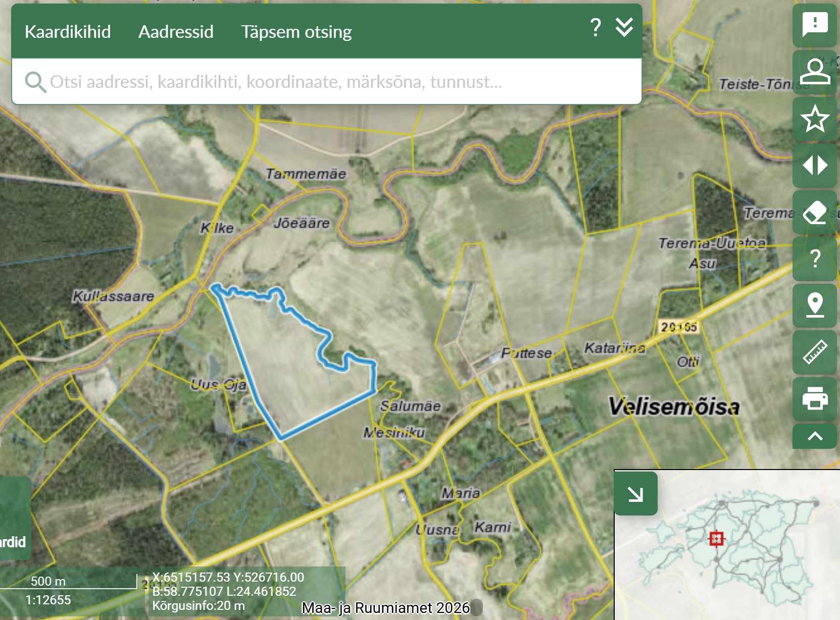Click the magnifier search icon
Image resolution: width=840 pixels, height=620 pixels.
pyautogui.click(x=35, y=82)
